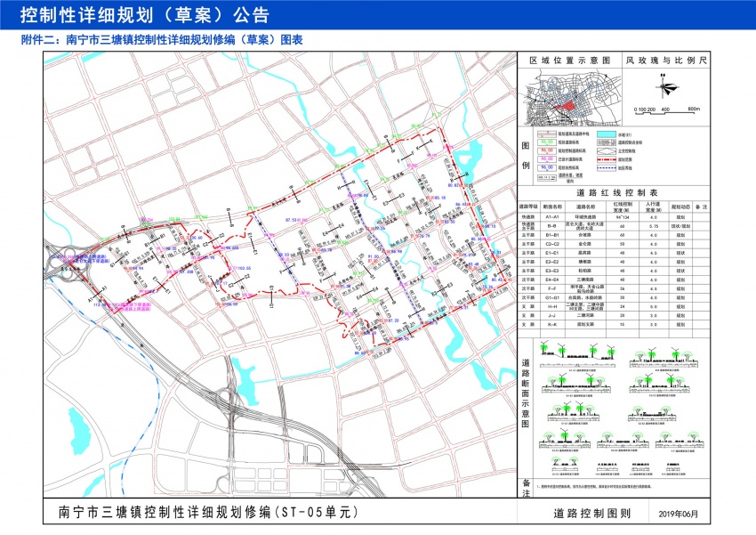Click the 2019年06月 date field
The height and width of the screenshot is (535, 756).
click(678, 514)
